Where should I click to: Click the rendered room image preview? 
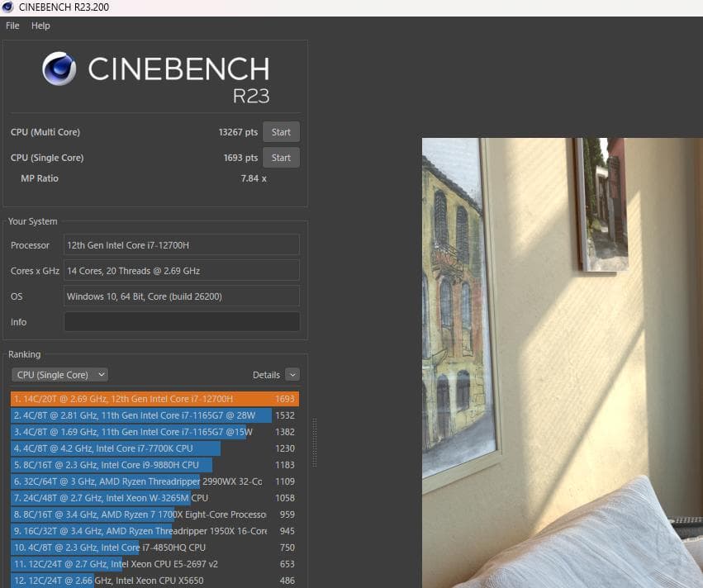563,363
